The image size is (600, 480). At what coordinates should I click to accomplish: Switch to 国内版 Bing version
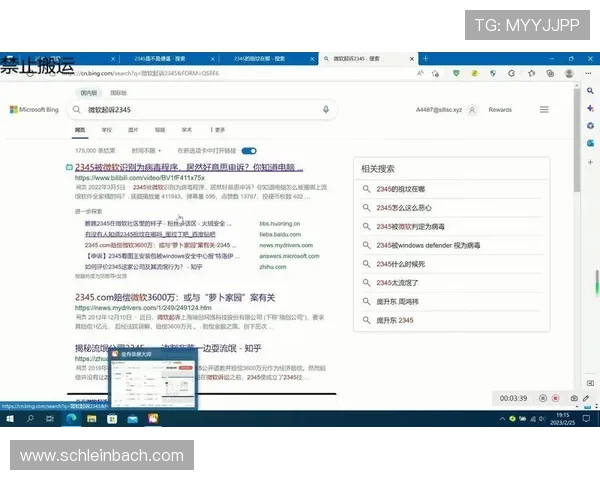pyautogui.click(x=89, y=93)
